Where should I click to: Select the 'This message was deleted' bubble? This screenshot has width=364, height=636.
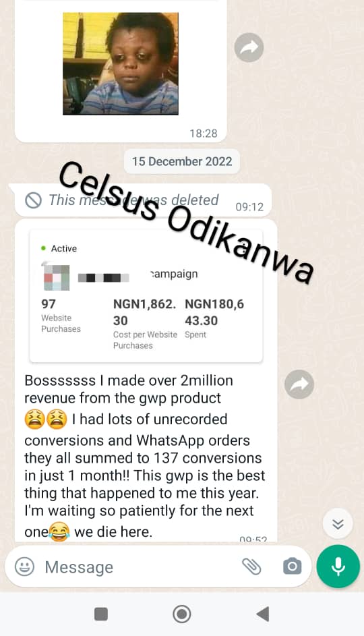click(143, 200)
